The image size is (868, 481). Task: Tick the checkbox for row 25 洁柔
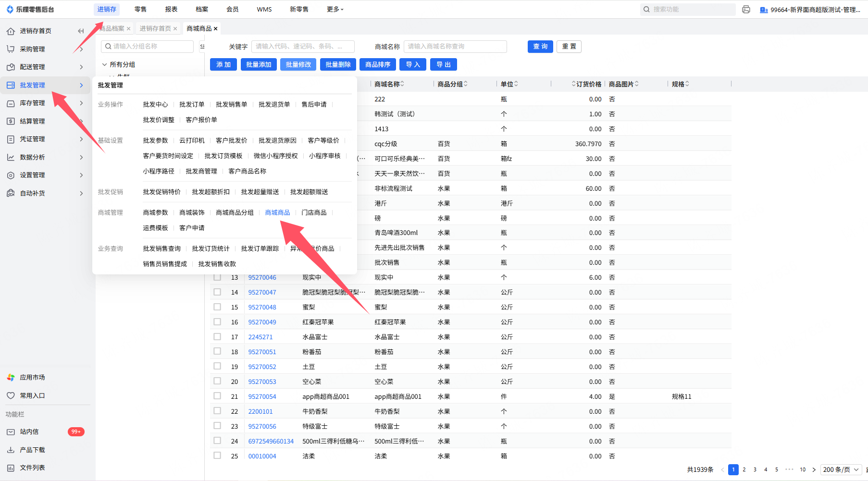(x=217, y=456)
